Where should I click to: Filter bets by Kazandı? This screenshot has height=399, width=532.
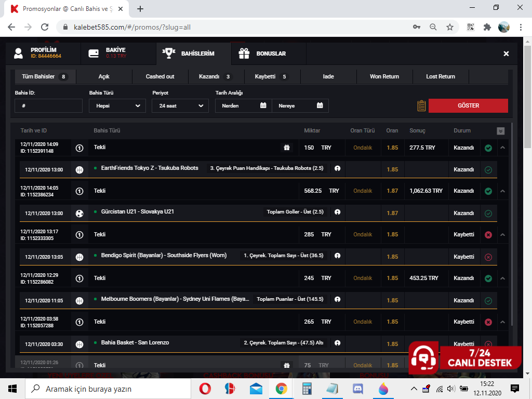pyautogui.click(x=216, y=77)
